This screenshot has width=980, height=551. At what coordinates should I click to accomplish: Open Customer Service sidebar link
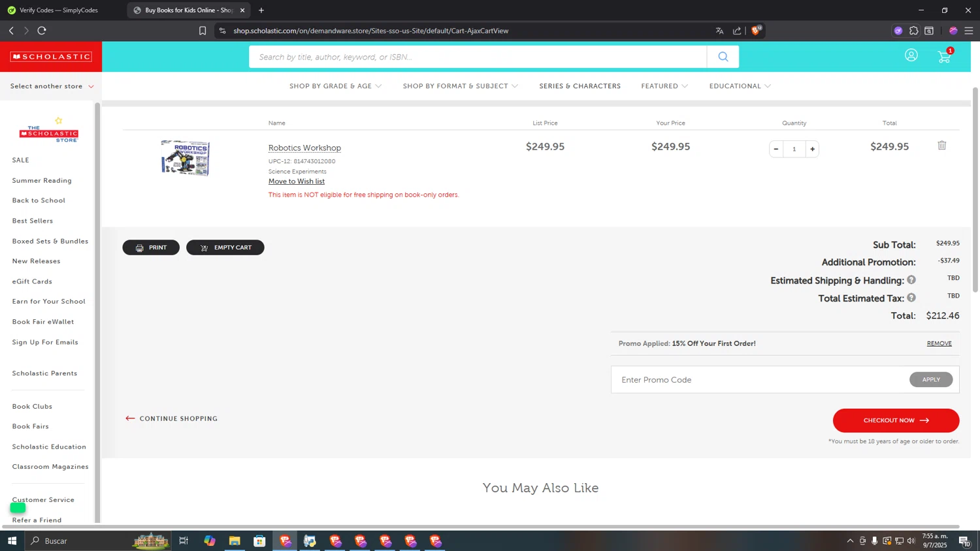tap(43, 500)
